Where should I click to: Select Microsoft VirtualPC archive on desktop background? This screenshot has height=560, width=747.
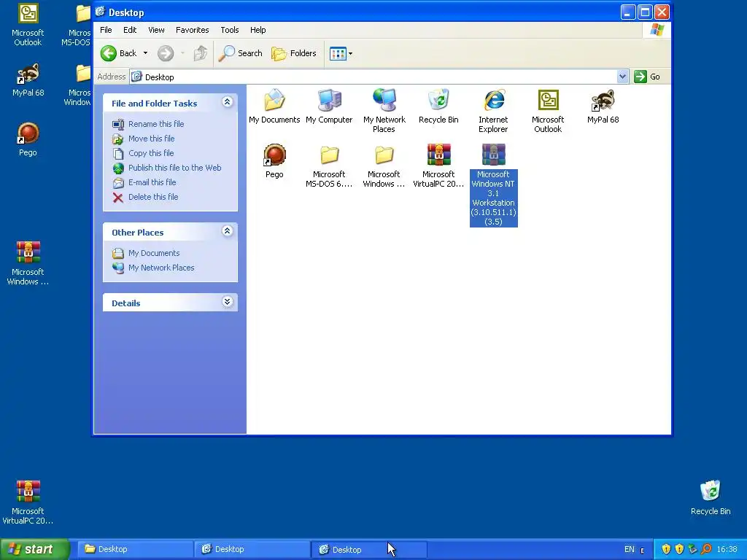point(28,492)
